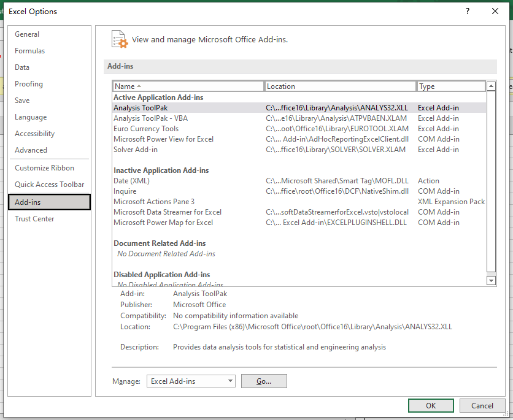Screen dimensions: 513x420
Task: Click the full ANALYS32.XLL location text below
Action: [x=312, y=327]
